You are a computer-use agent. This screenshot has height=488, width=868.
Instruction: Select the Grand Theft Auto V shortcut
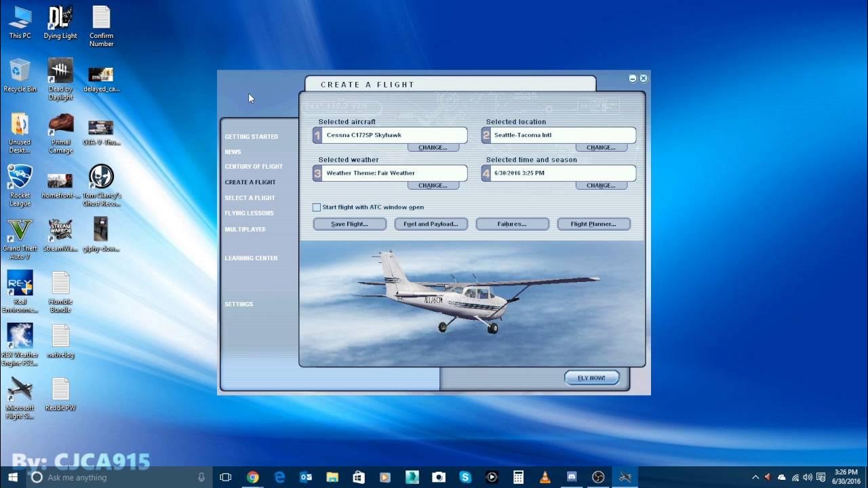(x=20, y=239)
